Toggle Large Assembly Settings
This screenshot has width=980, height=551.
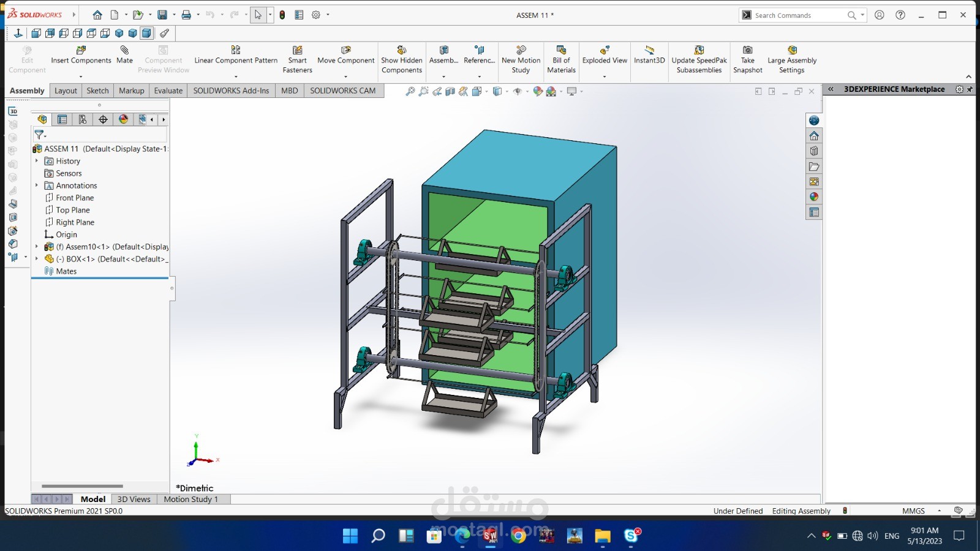792,59
